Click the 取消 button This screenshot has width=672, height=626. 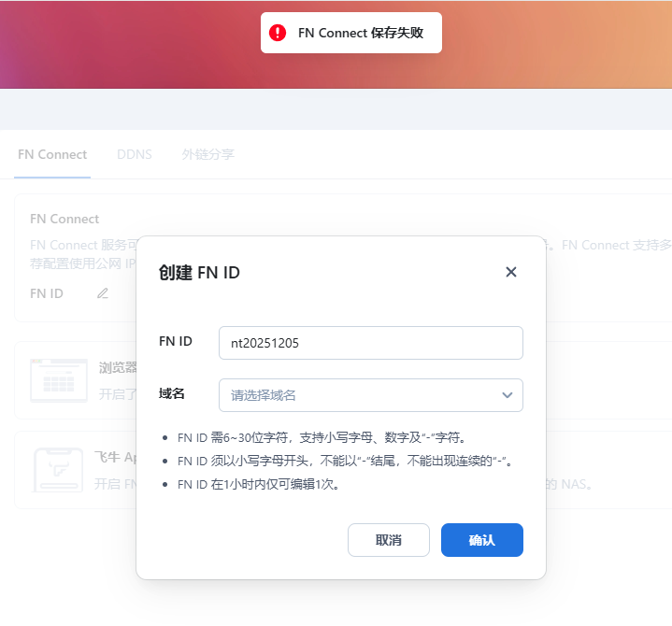(389, 540)
